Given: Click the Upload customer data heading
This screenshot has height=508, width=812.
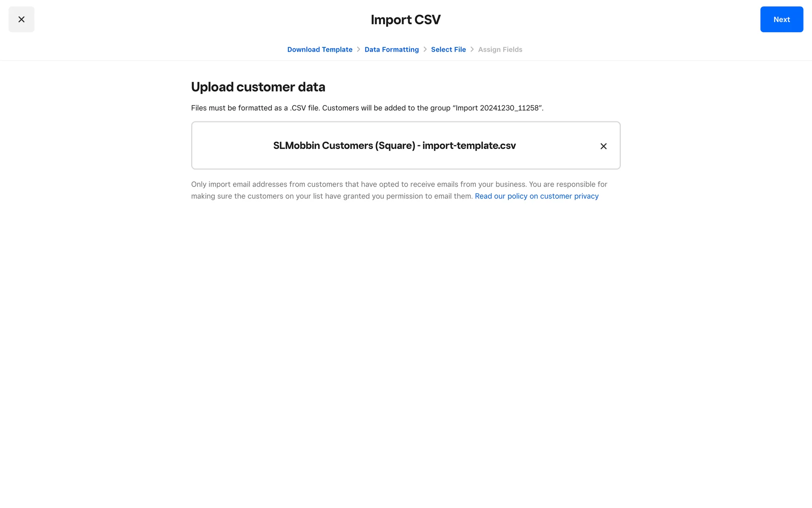Looking at the screenshot, I should tap(258, 87).
